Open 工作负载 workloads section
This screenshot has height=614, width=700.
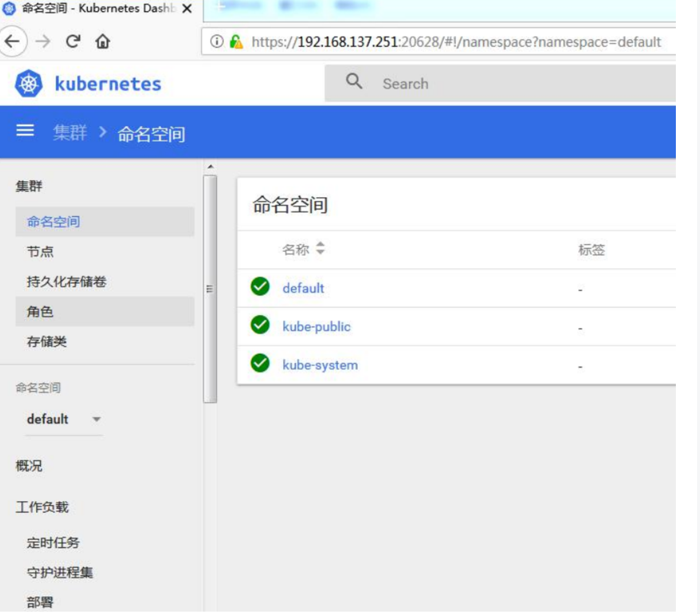(x=42, y=507)
